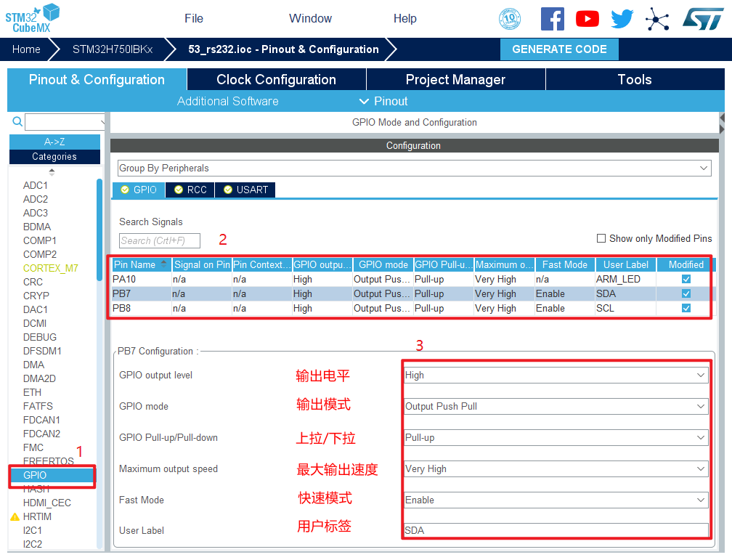Click the search magnifier icon
This screenshot has width=732, height=560.
click(17, 122)
